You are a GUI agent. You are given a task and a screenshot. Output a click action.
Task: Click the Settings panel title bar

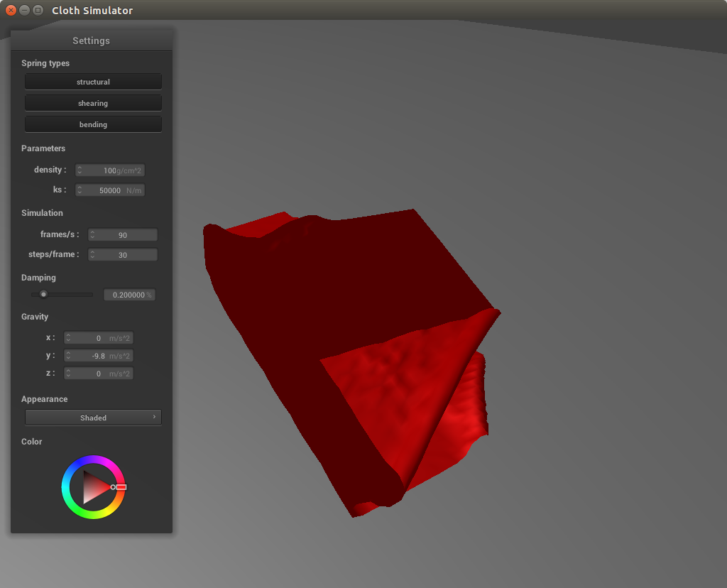click(x=91, y=40)
